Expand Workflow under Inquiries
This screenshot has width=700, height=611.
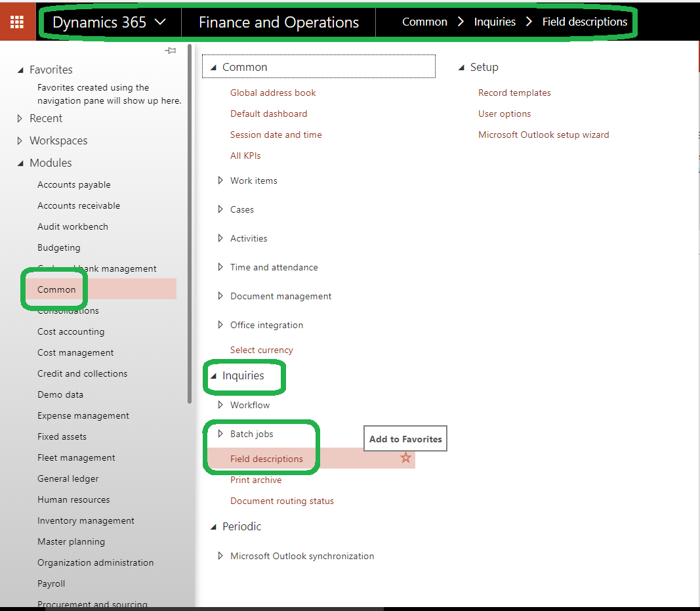[220, 405]
